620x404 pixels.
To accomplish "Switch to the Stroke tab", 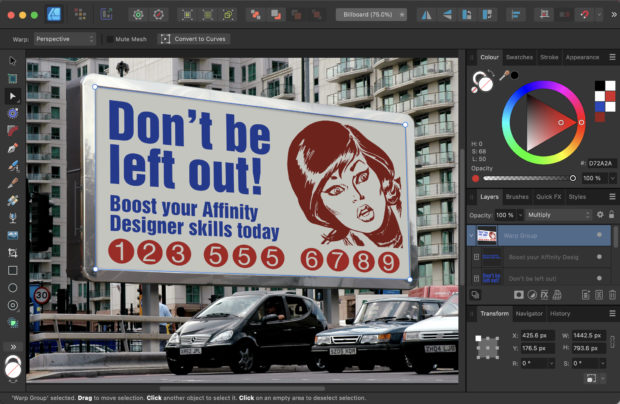I will click(x=549, y=57).
